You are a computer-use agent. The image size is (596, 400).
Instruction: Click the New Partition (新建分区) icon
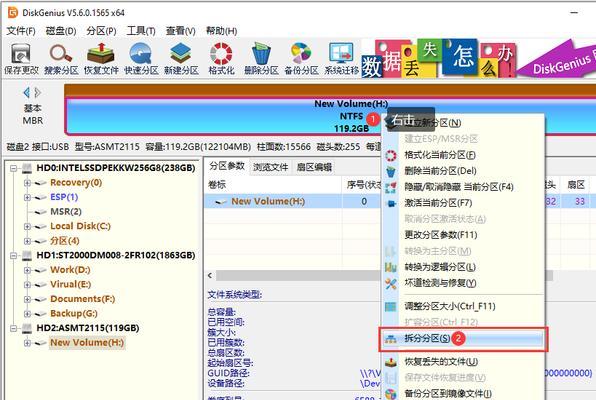[x=181, y=59]
